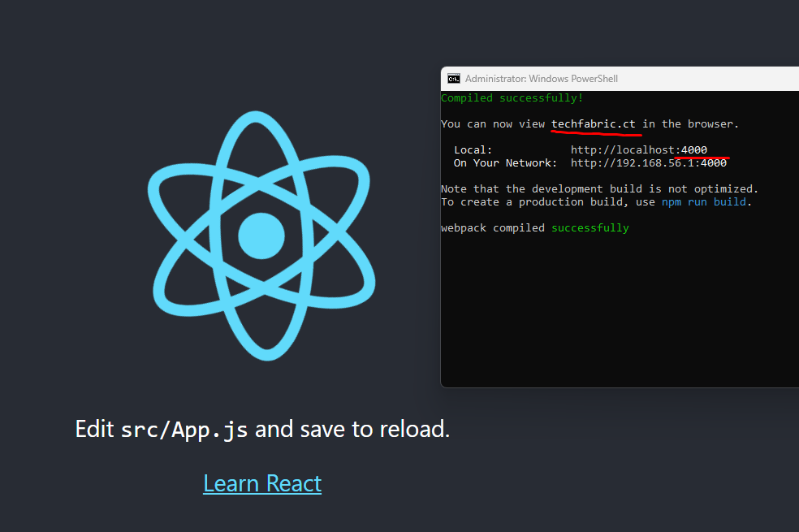Click the Compiled successfully! message in PowerShell
The image size is (799, 532).
point(512,97)
